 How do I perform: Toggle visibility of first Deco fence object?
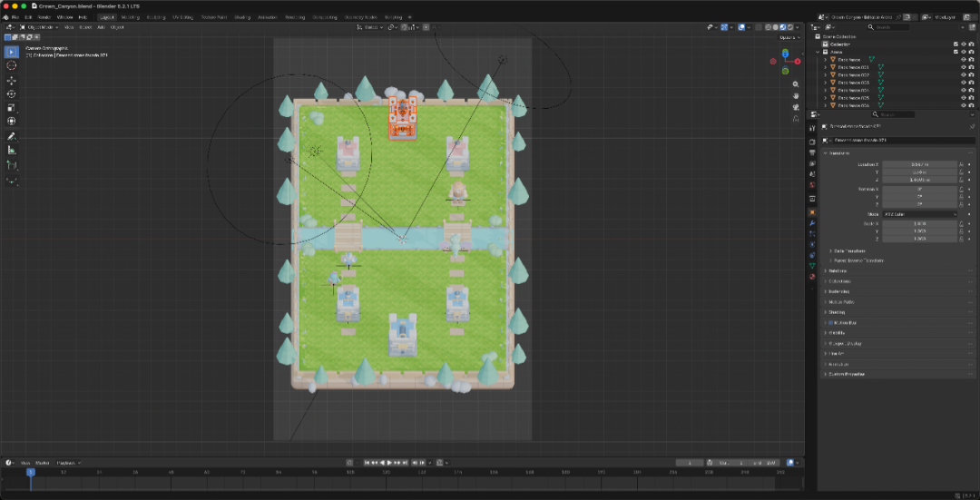pyautogui.click(x=963, y=59)
